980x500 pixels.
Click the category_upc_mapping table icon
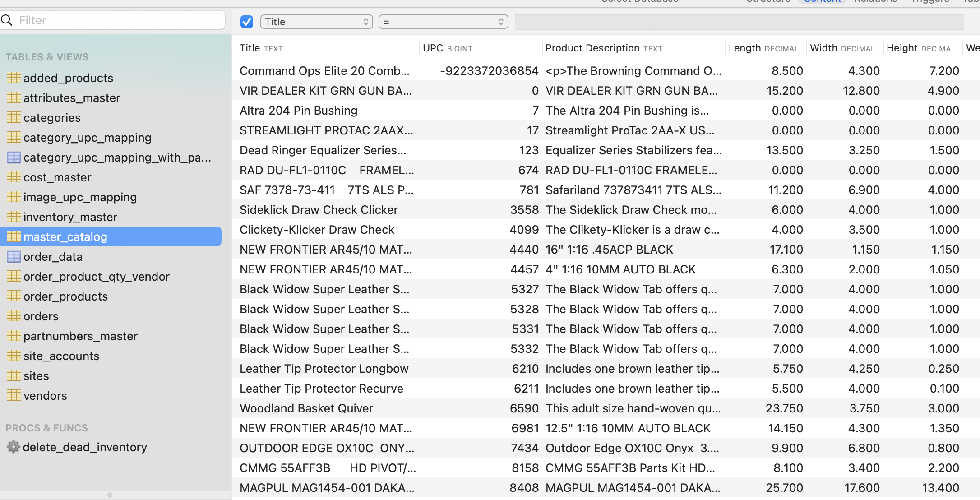[14, 137]
